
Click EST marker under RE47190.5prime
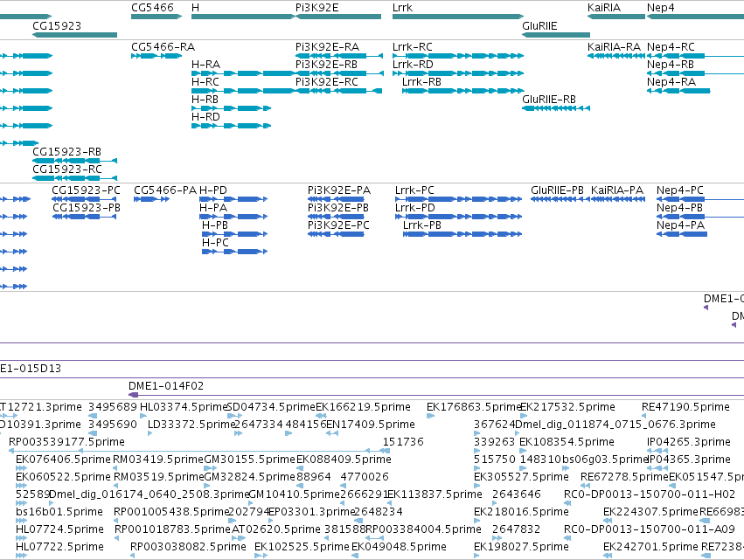pos(643,416)
